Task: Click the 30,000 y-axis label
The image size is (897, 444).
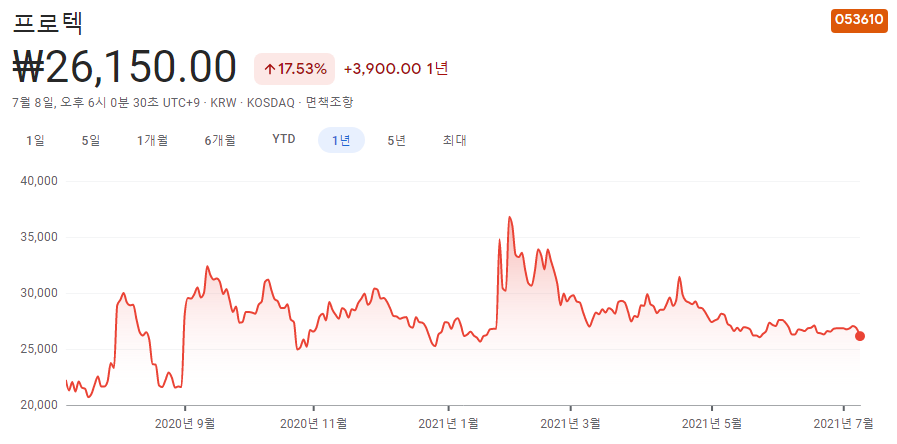Action: [x=39, y=293]
